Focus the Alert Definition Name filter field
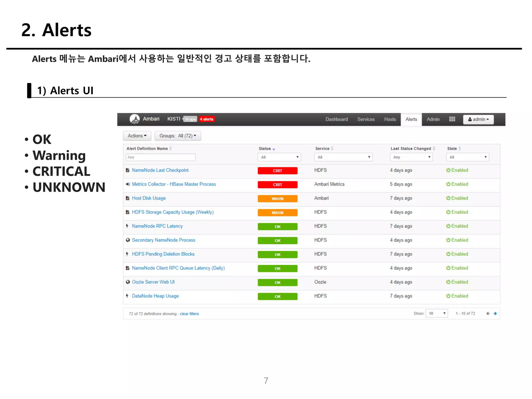This screenshot has height=399, width=532. point(161,157)
